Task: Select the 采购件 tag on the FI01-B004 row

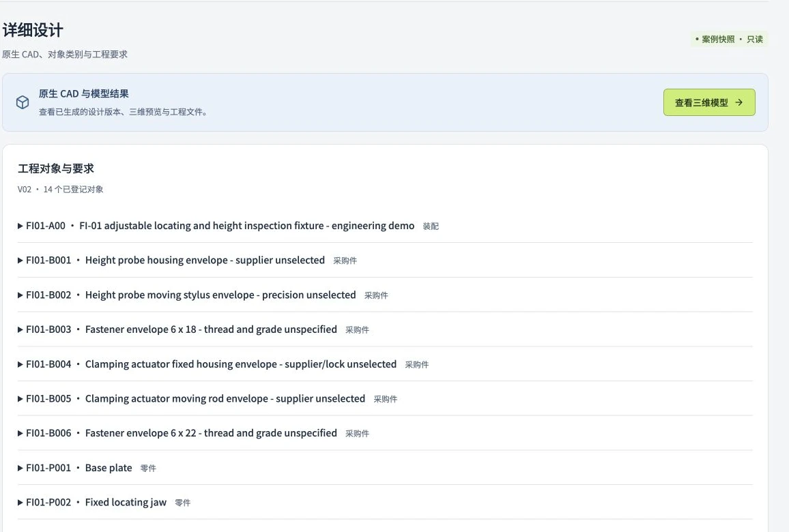Action: [x=417, y=364]
